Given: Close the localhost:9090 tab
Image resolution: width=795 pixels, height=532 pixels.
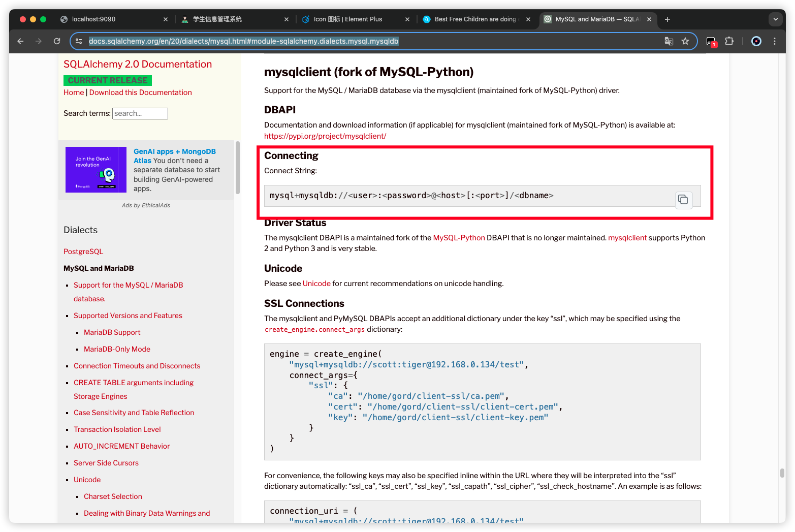Looking at the screenshot, I should click(166, 19).
